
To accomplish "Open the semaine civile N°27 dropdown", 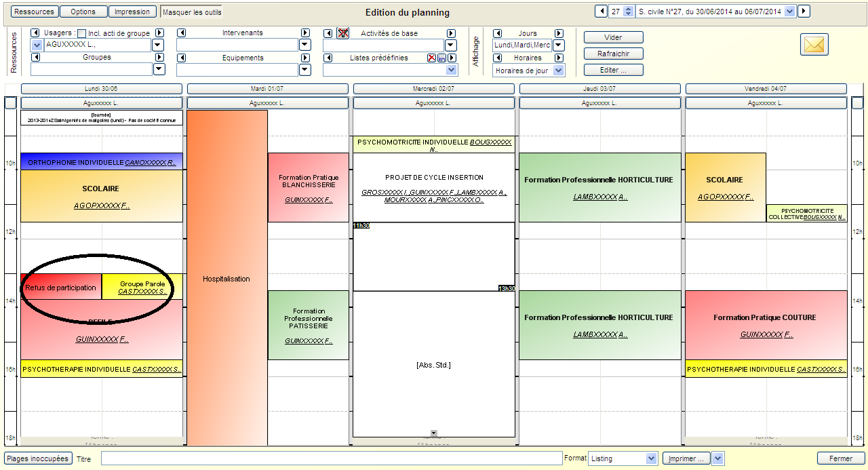I will pyautogui.click(x=789, y=12).
